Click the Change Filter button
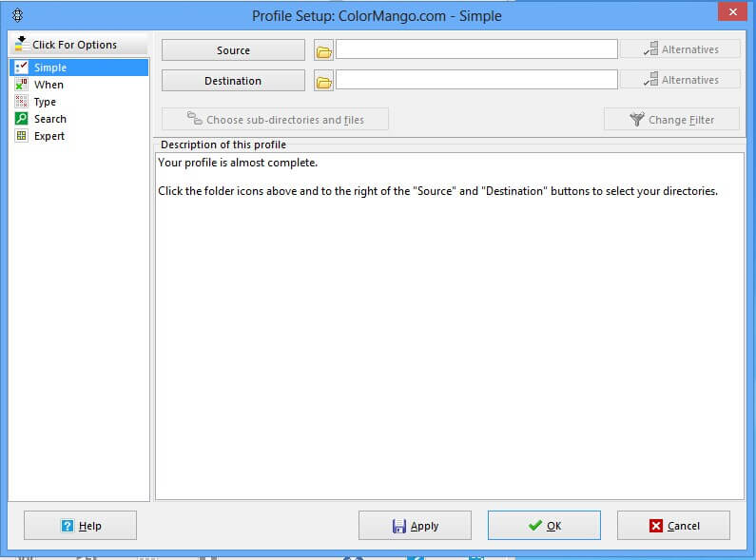Viewport: 756px width, 560px height. (x=671, y=120)
